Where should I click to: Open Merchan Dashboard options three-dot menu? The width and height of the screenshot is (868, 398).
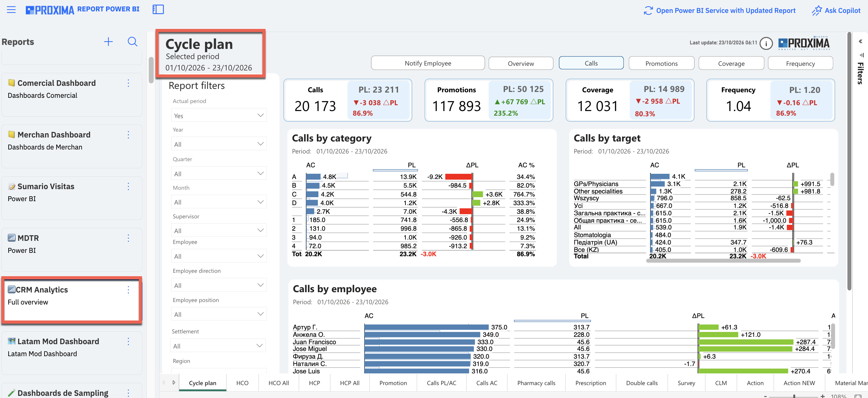128,135
